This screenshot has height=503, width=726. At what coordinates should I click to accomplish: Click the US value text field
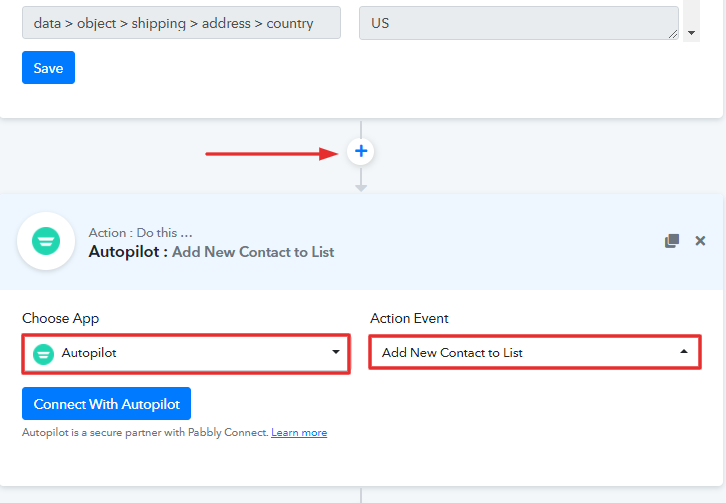point(519,23)
